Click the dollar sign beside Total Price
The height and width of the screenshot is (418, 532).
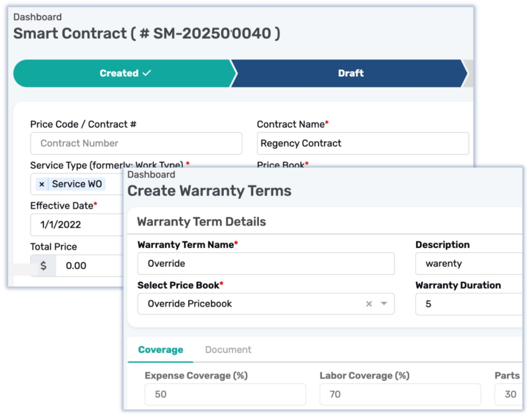point(44,265)
